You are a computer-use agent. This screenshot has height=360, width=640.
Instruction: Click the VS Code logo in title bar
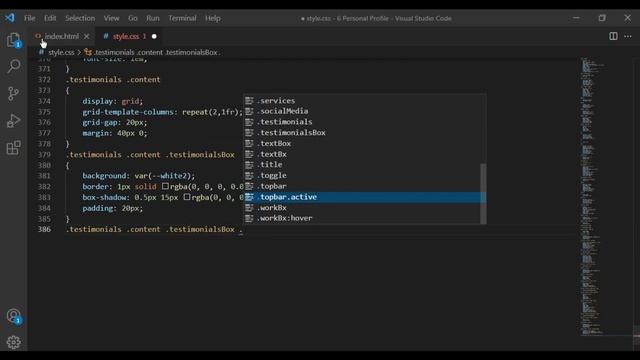tap(10, 18)
